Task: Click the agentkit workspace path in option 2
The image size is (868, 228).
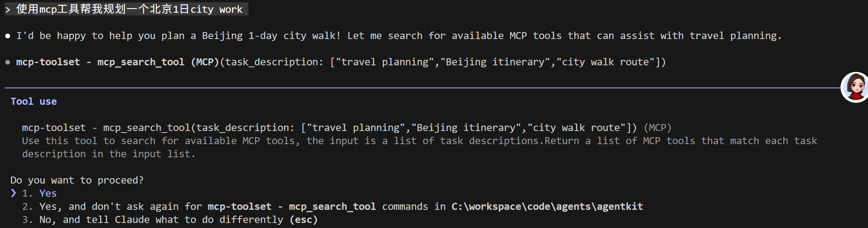Action: (547, 206)
